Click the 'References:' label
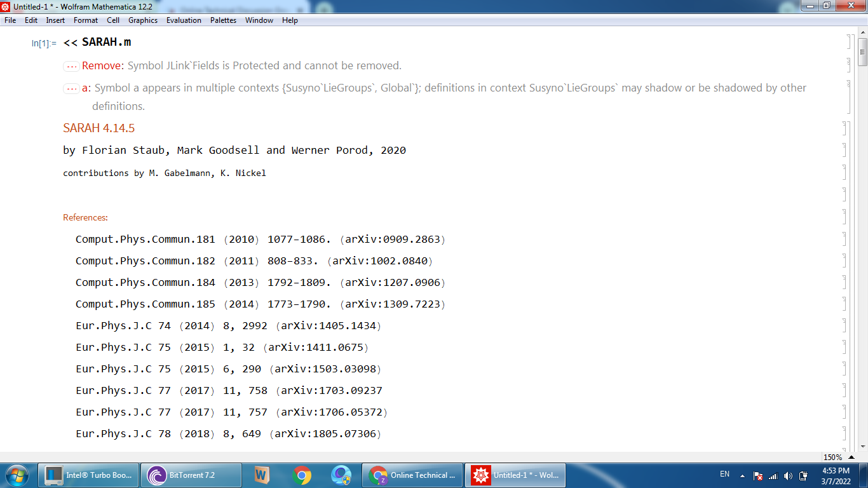The width and height of the screenshot is (868, 488). pyautogui.click(x=86, y=217)
